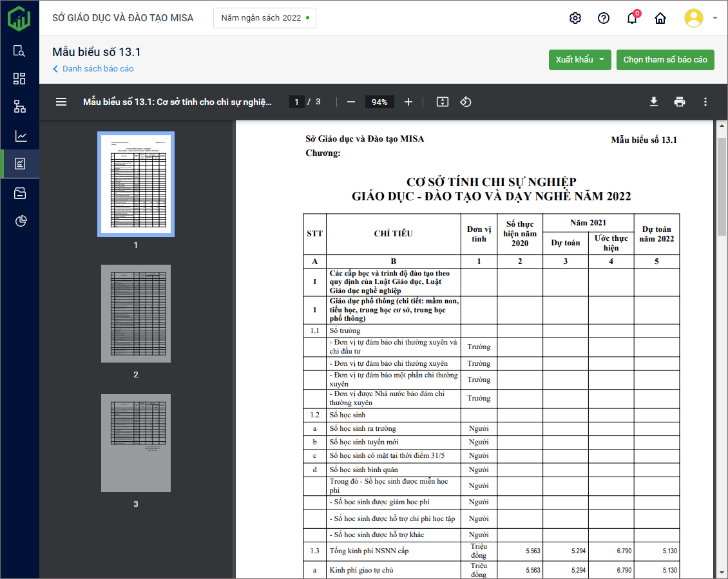Click Chọn tham số báo cáo button
The width and height of the screenshot is (728, 579).
point(665,60)
